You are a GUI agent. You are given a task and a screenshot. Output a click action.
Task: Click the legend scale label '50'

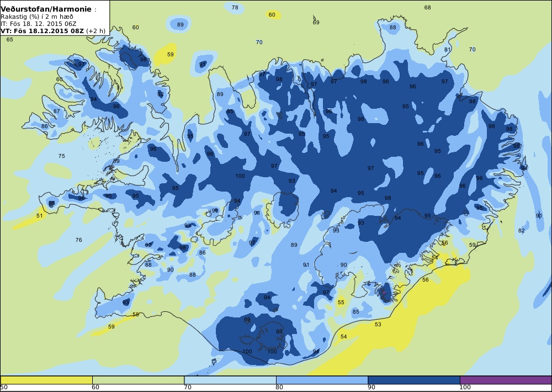click(x=4, y=388)
